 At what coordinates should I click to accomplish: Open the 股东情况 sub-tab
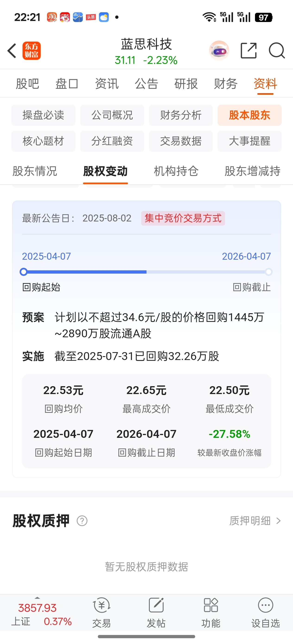(x=35, y=171)
